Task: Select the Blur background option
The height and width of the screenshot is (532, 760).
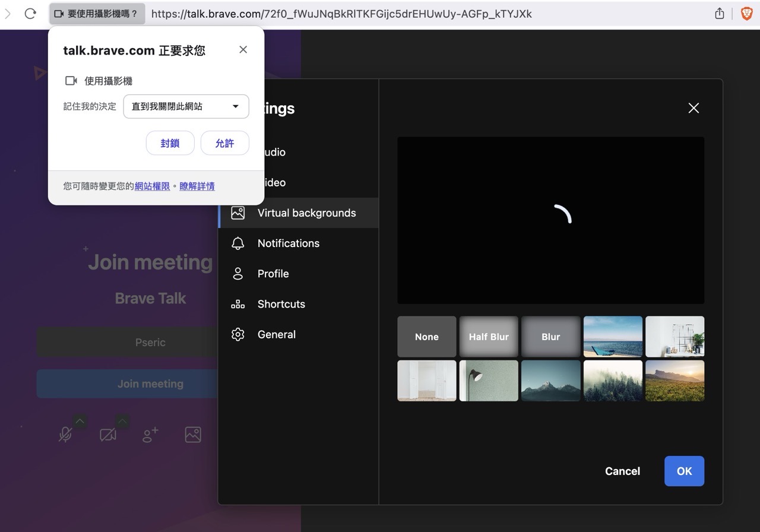Action: 551,337
